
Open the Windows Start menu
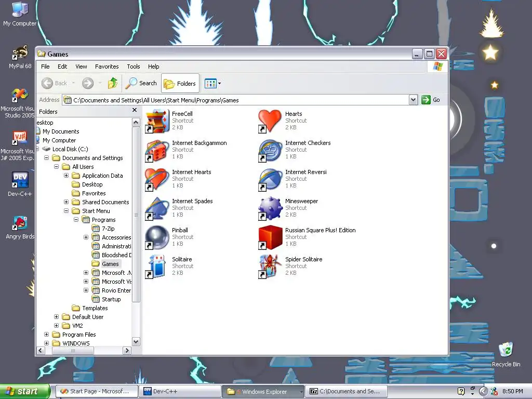24,391
